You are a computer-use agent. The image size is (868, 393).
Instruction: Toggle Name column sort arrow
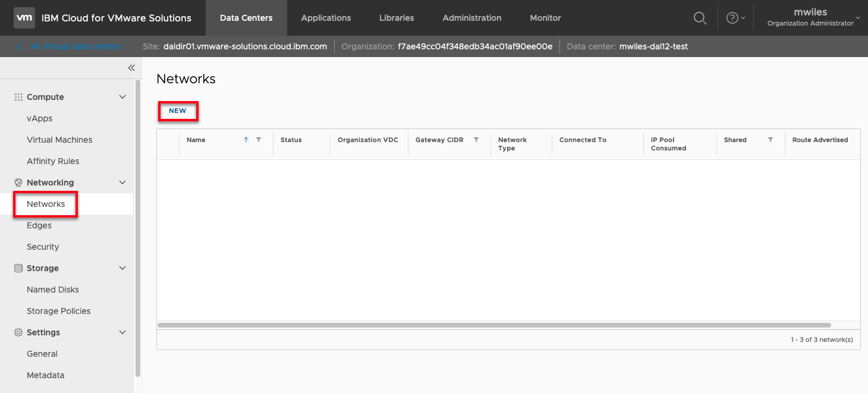point(246,140)
